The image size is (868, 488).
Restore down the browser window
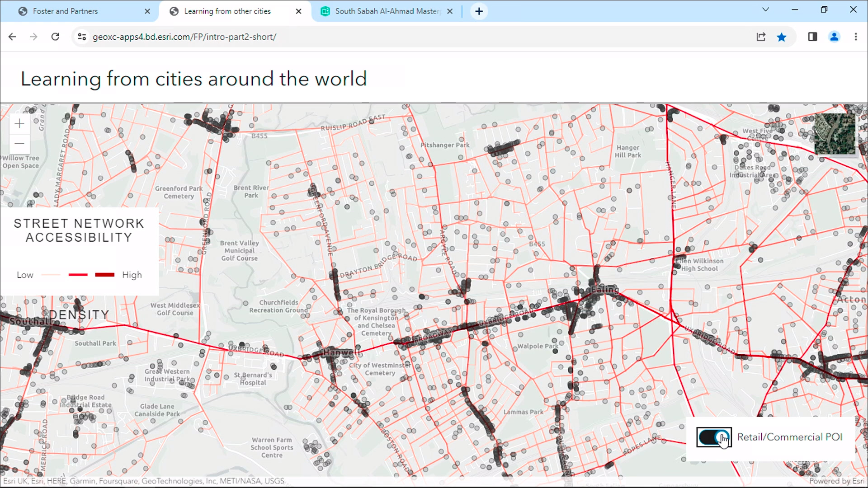point(824,9)
